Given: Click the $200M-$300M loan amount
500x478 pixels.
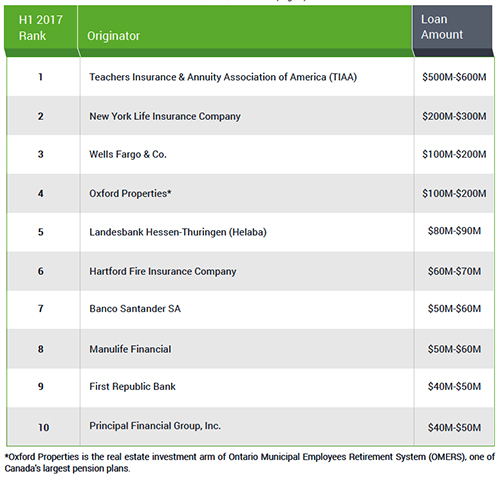Looking at the screenshot, I should 454,116.
